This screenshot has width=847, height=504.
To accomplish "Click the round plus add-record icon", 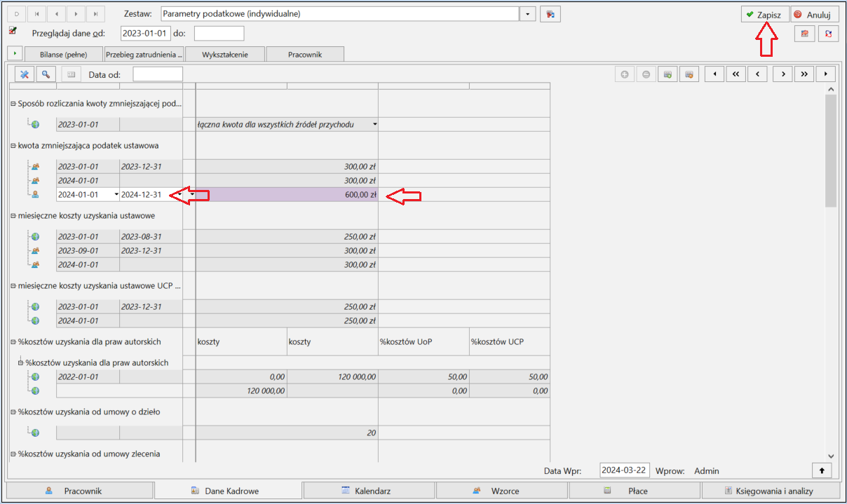I will (625, 74).
